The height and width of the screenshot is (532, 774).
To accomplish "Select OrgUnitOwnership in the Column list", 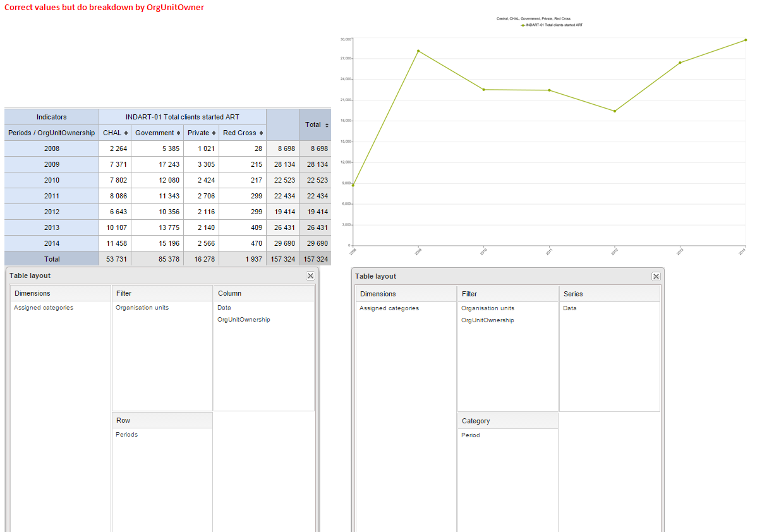I will (x=243, y=320).
